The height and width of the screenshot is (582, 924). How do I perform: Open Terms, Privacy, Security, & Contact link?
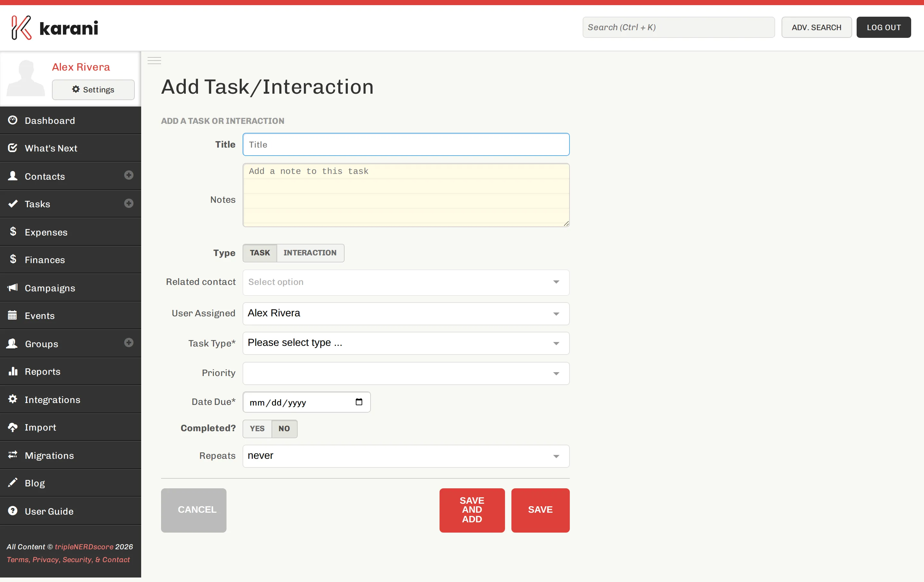tap(68, 559)
